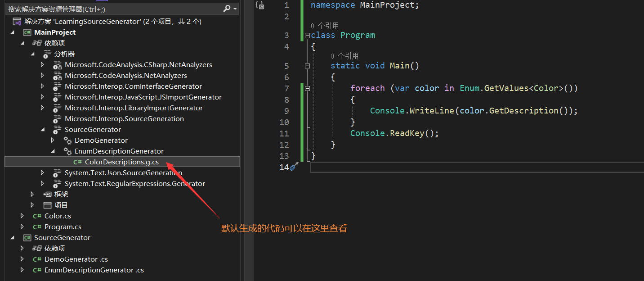
Task: Click the search magnifier icon in Solution Explorer
Action: click(227, 9)
